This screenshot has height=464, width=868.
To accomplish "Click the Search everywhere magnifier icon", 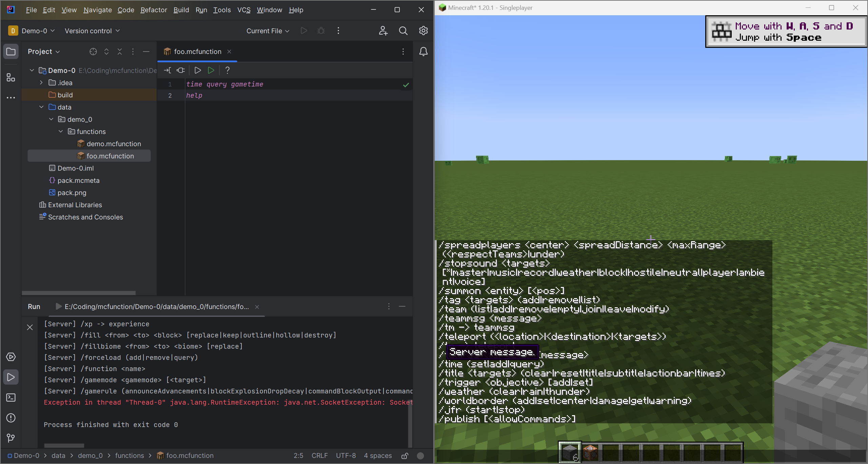I will coord(403,31).
